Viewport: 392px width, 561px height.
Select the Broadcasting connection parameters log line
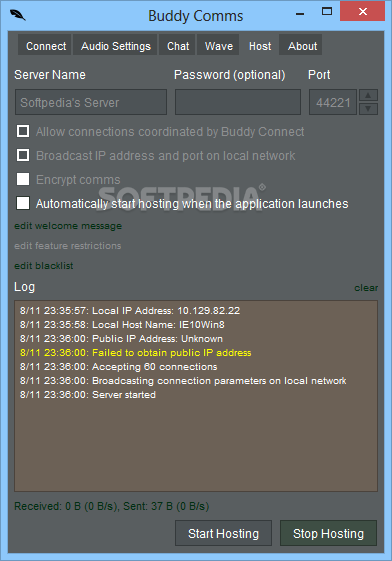tap(183, 381)
